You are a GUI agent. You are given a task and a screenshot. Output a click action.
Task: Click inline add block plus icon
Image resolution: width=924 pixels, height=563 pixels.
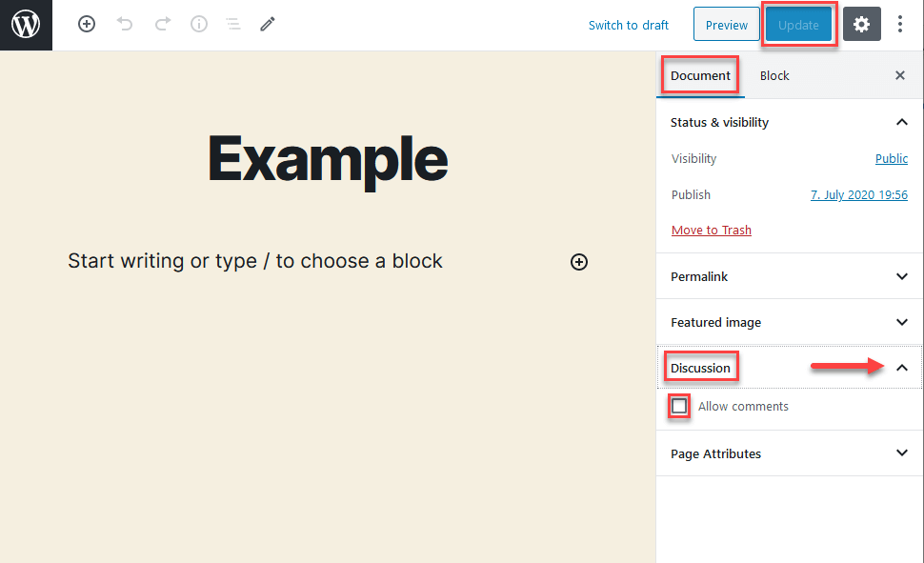point(579,262)
